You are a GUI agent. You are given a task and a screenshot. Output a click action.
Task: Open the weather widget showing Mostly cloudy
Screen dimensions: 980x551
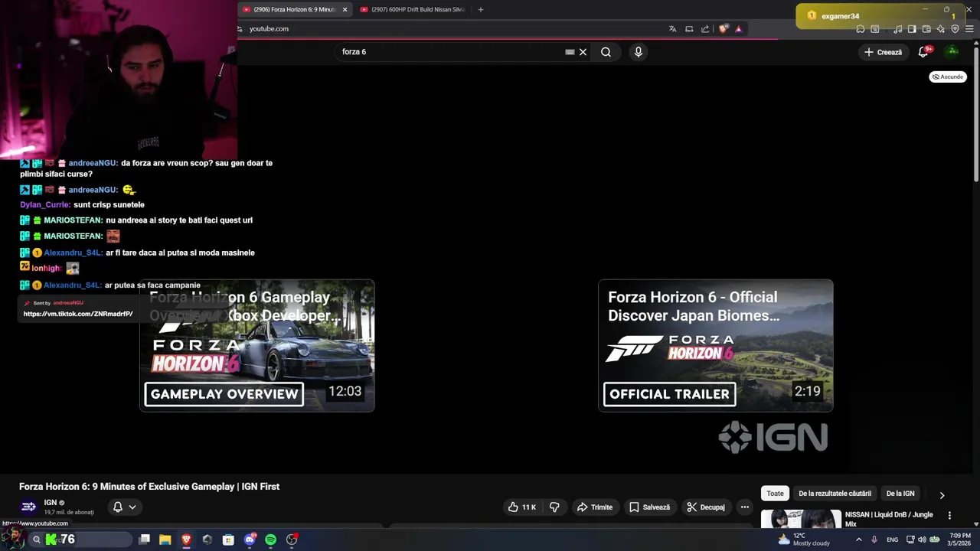click(804, 540)
